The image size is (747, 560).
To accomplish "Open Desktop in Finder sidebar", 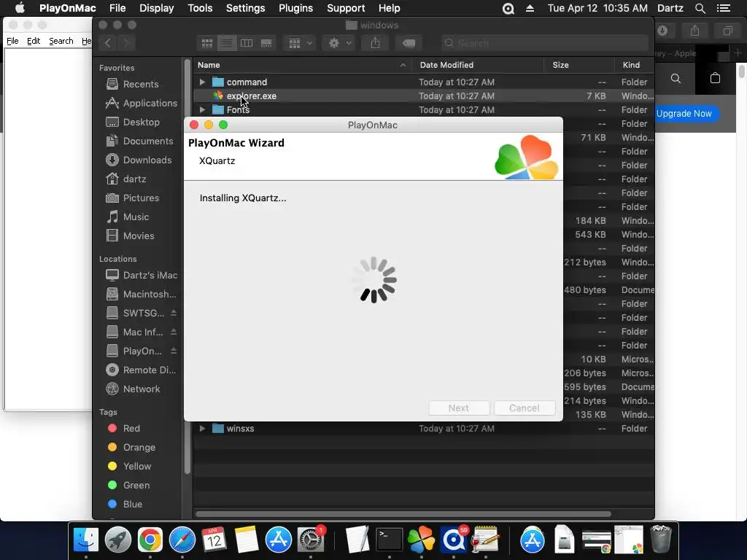I will click(133, 122).
